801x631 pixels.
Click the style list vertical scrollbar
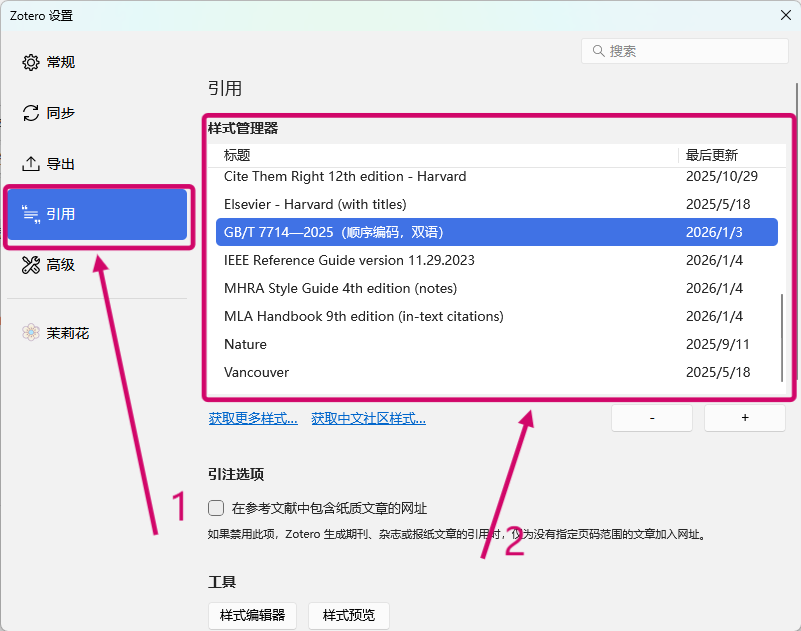[x=782, y=338]
